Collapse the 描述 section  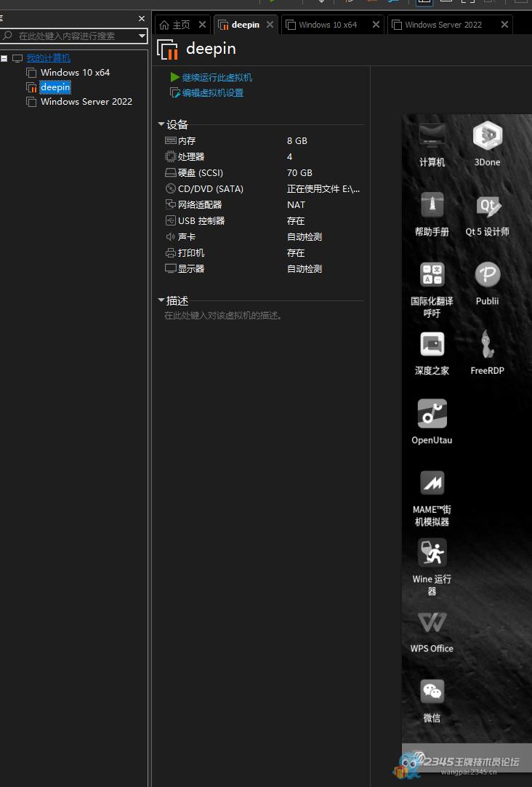point(161,300)
